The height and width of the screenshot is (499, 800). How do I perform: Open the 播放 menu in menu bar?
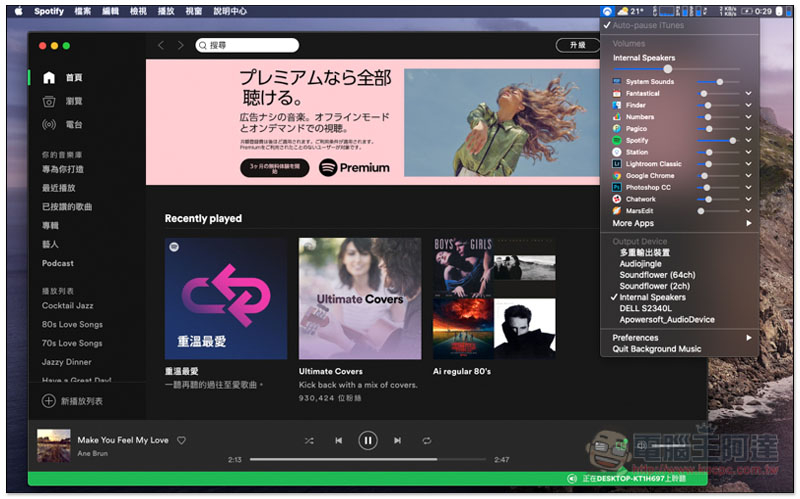[165, 11]
